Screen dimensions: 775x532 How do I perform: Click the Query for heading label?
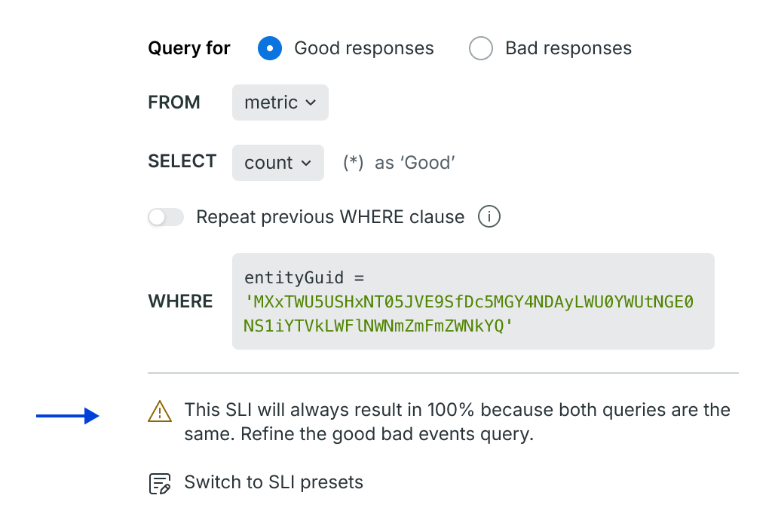click(x=189, y=48)
